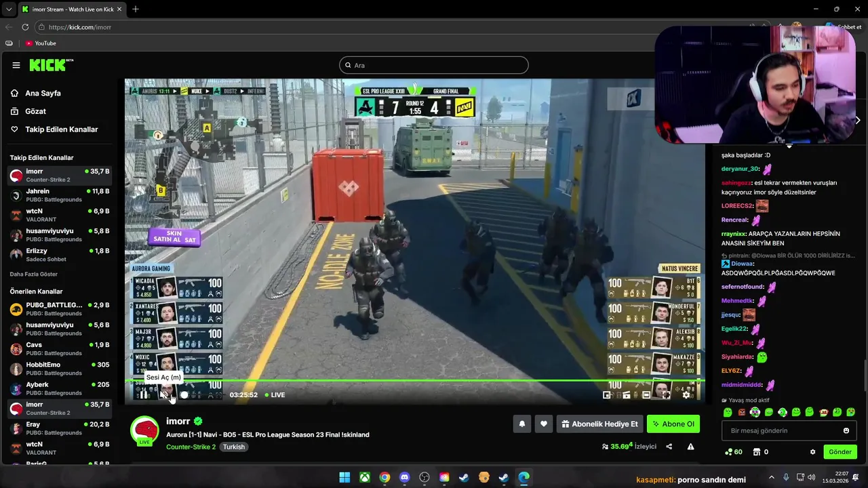Open HobbitEmo recommended channel
This screenshot has width=868, height=488.
click(60, 369)
